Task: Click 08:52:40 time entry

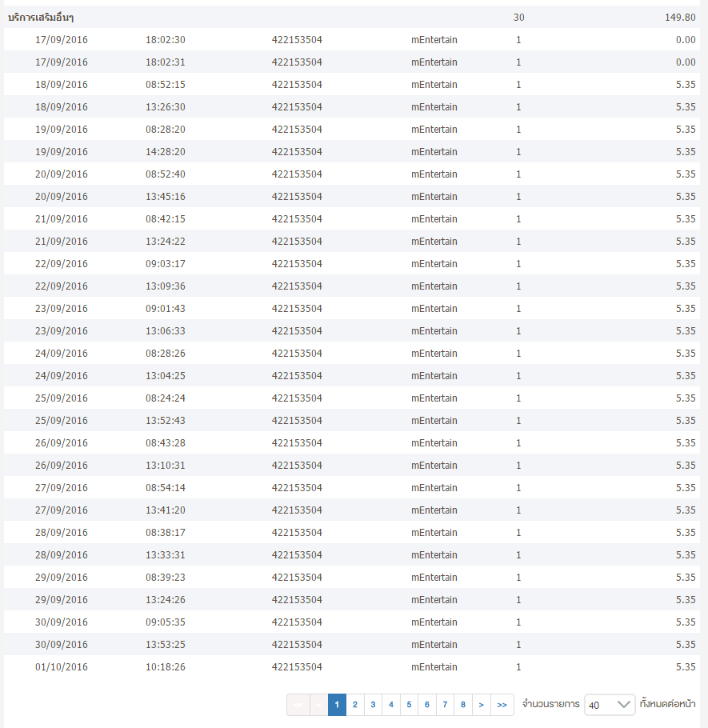Action: (166, 174)
